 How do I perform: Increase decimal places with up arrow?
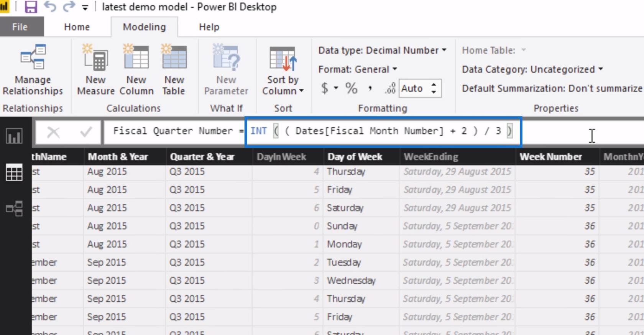434,84
